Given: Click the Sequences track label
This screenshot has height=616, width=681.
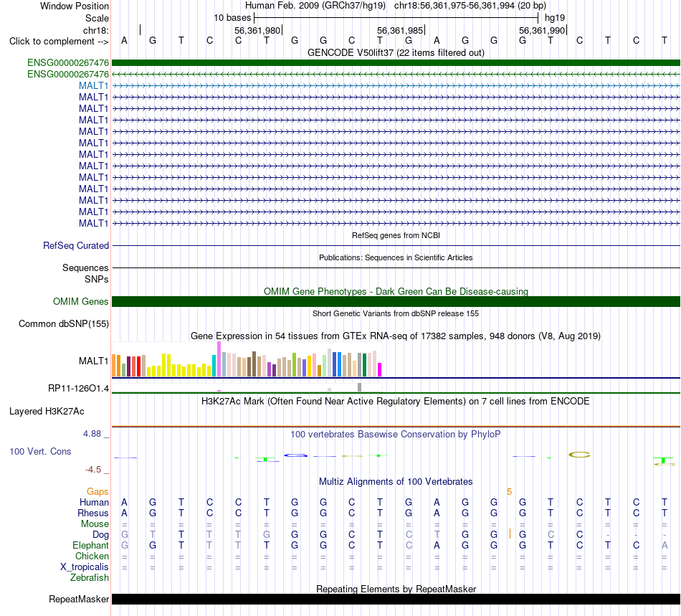Looking at the screenshot, I should click(x=85, y=267).
